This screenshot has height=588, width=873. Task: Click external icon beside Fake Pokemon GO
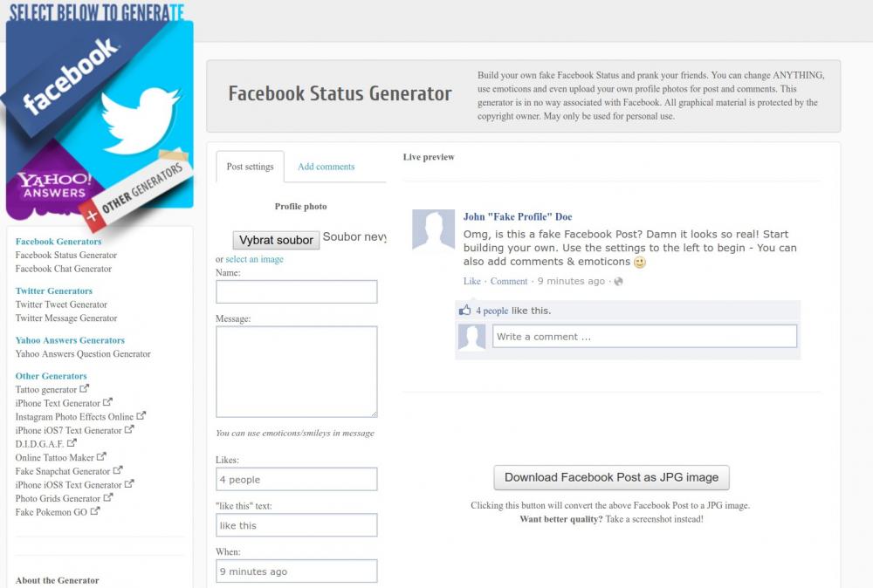[94, 510]
